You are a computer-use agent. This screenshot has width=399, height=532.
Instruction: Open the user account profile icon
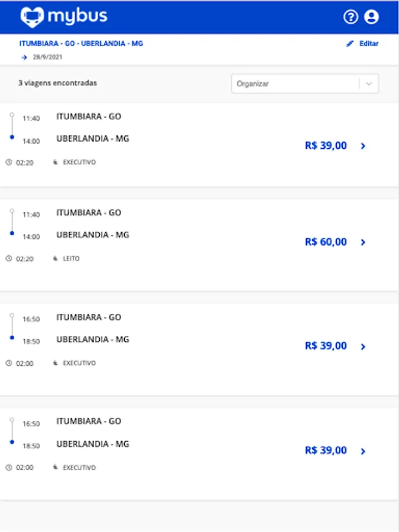pos(371,17)
